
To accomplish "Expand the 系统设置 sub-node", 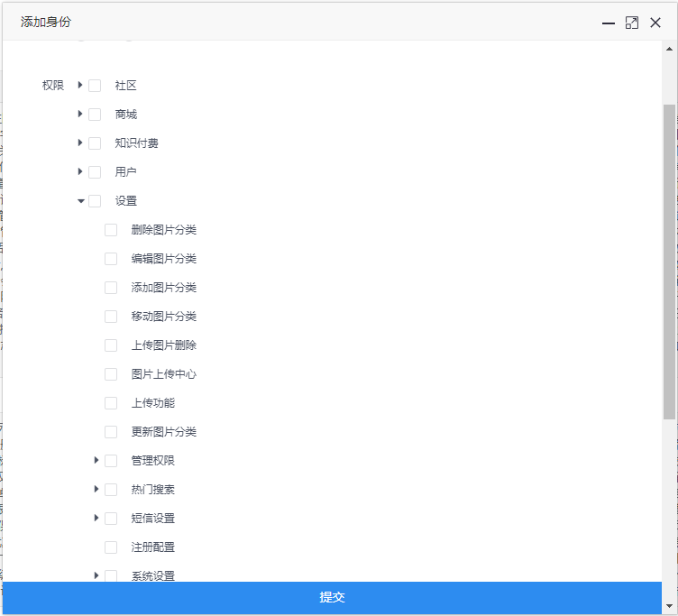I will click(x=96, y=575).
